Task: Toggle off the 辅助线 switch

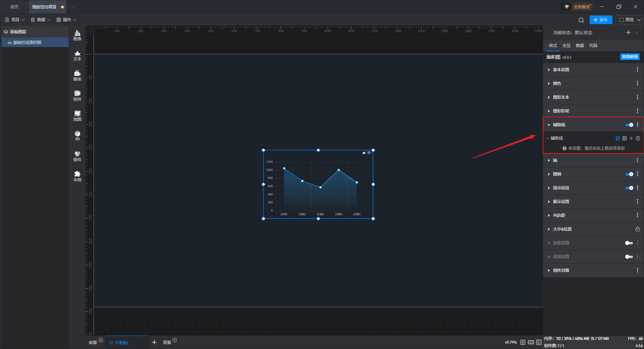Action: tap(629, 125)
